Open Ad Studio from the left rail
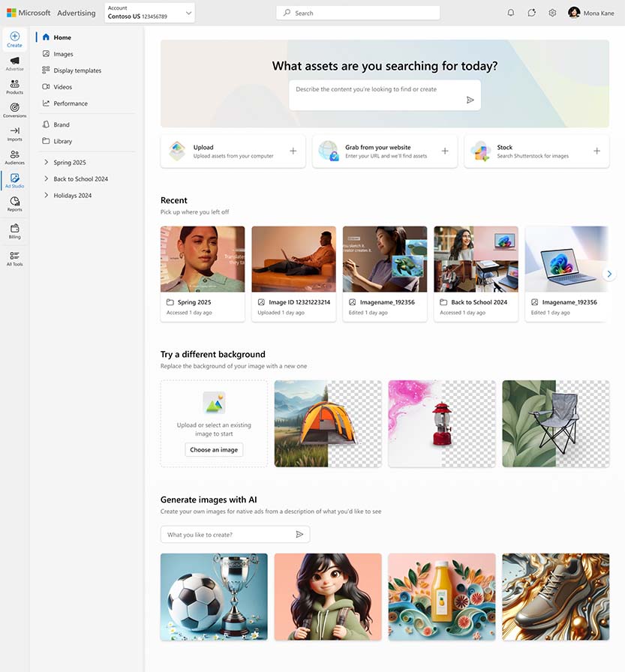Viewport: 625px width, 672px height. 14,181
